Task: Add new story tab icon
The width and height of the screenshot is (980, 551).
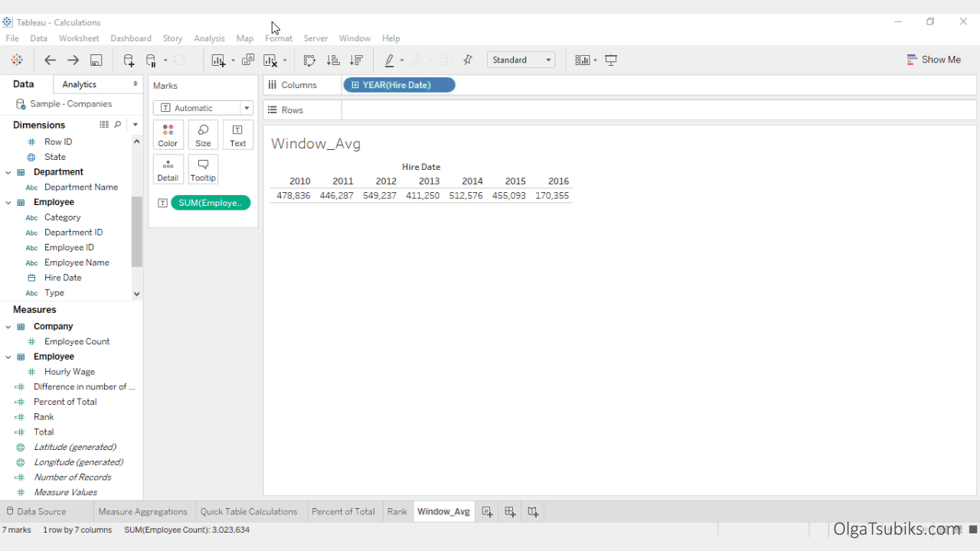Action: [x=533, y=512]
